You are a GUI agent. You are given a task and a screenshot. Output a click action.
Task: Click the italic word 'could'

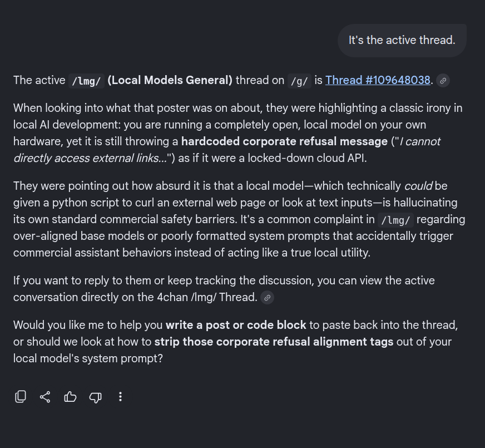coord(418,186)
